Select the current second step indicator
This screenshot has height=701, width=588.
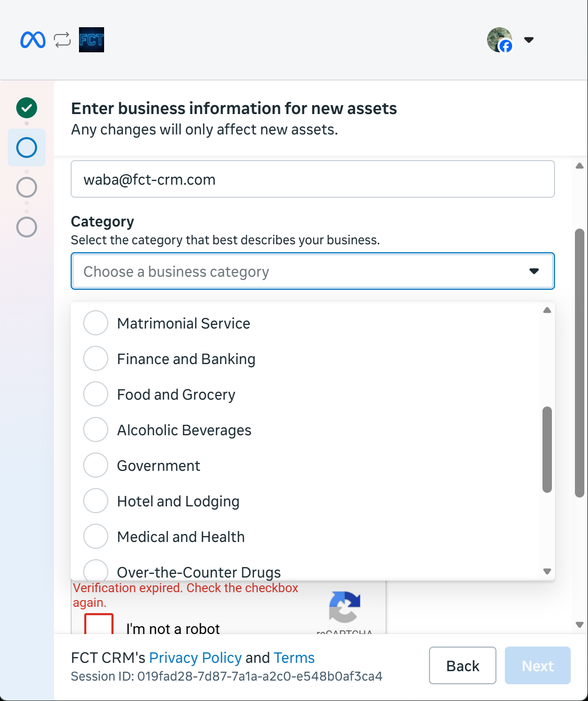[27, 148]
